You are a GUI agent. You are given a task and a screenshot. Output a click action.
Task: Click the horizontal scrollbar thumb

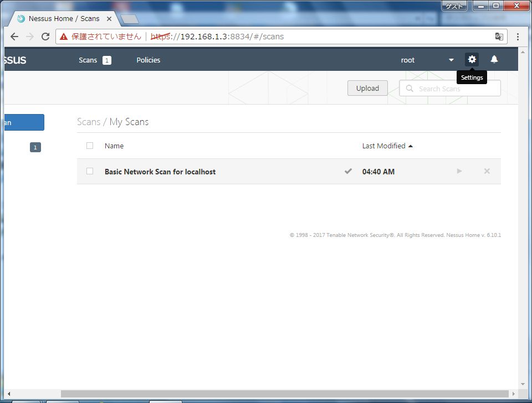(284, 394)
